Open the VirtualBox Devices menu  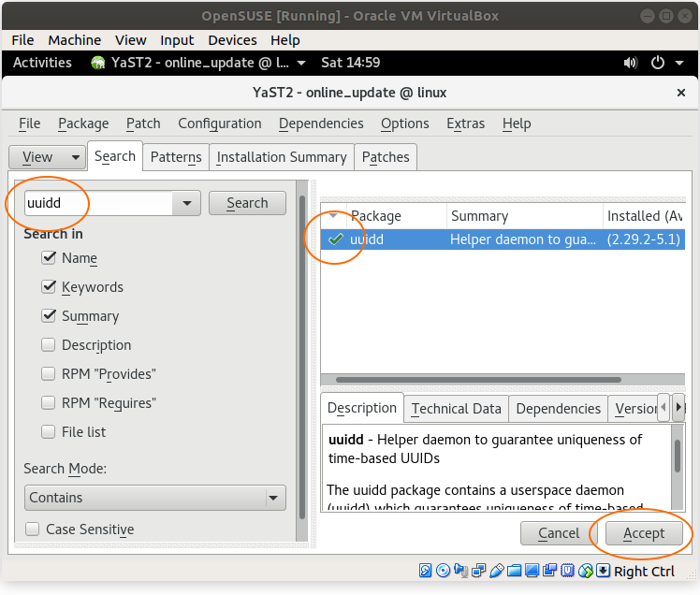pos(232,40)
